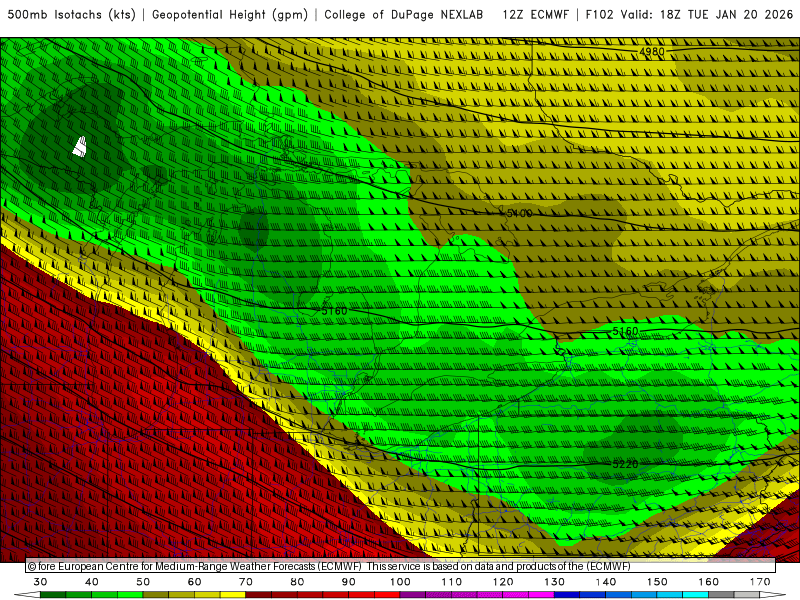Click the 150 label on the legend
This screenshot has height=600, width=800.
657,582
